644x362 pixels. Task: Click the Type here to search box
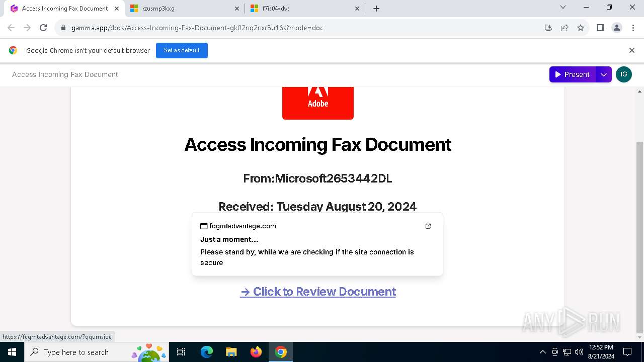[x=97, y=352]
